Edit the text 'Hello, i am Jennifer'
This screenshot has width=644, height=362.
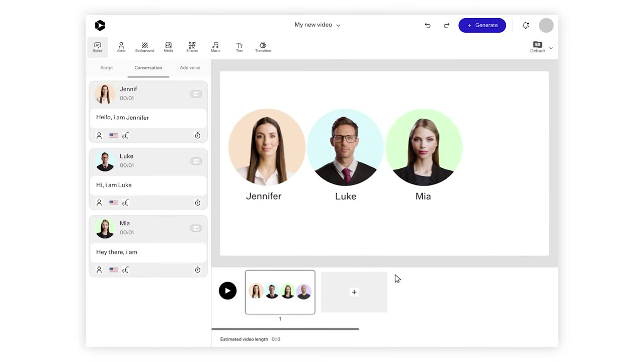pyautogui.click(x=148, y=118)
